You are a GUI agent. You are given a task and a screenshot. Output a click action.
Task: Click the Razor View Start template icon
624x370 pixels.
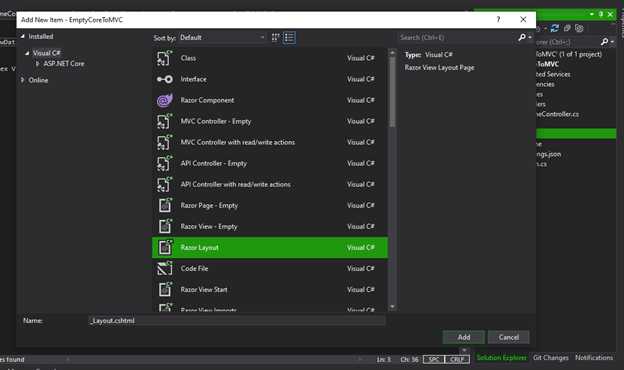coord(165,290)
